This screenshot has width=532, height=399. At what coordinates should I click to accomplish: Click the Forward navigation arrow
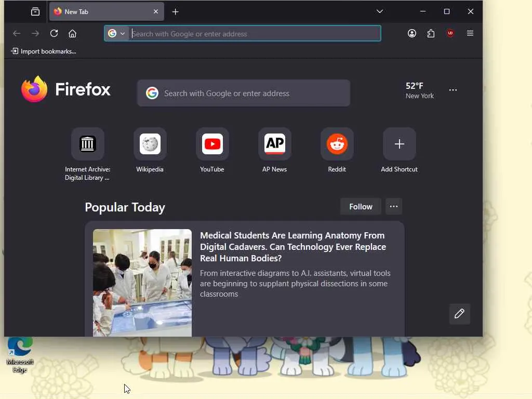click(35, 33)
